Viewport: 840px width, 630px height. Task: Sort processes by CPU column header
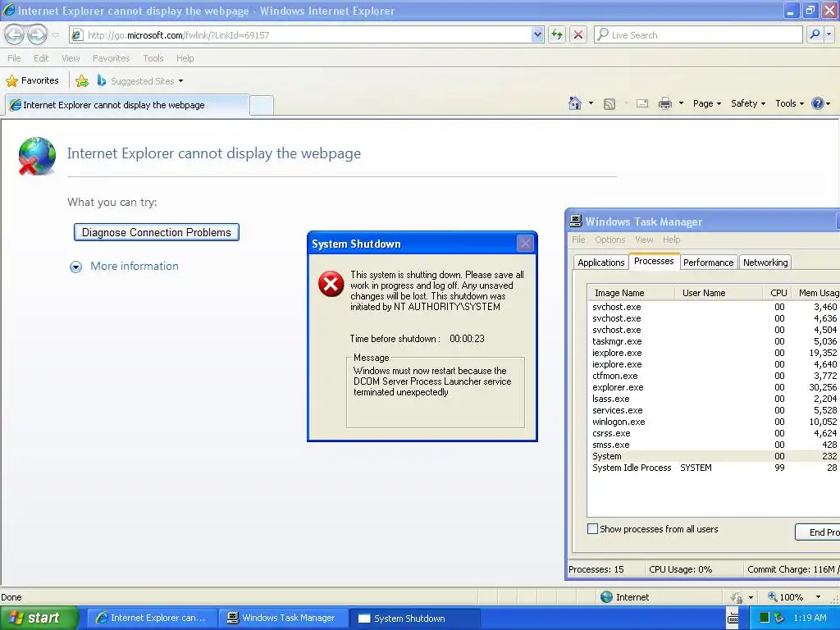[x=778, y=293]
